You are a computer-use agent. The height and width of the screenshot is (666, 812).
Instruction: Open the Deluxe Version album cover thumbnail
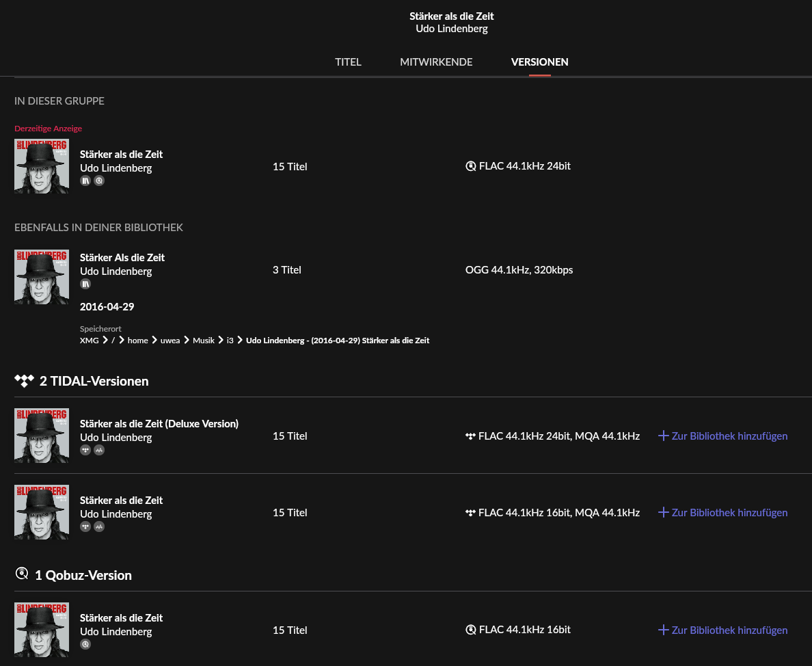[42, 436]
